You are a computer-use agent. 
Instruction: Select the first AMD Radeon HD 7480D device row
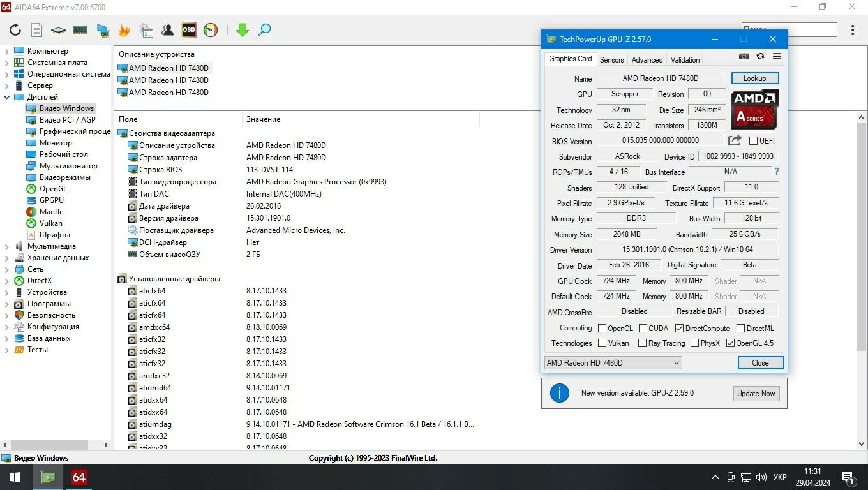pyautogui.click(x=163, y=68)
